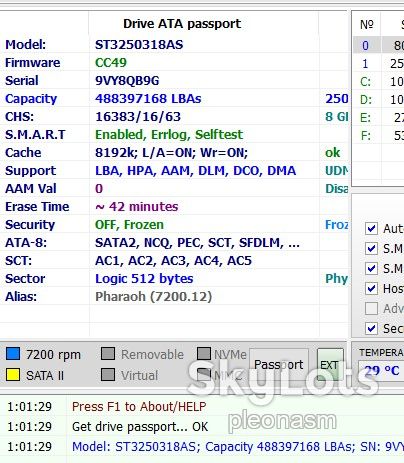Viewport: 404px width, 463px height.
Task: Click serial number 9VY8QB9G
Action: (127, 81)
